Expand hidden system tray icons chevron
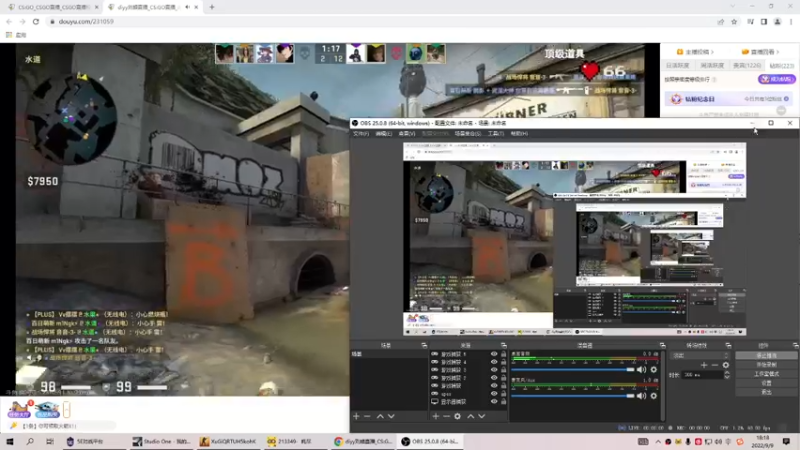Image resolution: width=800 pixels, height=450 pixels. (x=658, y=441)
